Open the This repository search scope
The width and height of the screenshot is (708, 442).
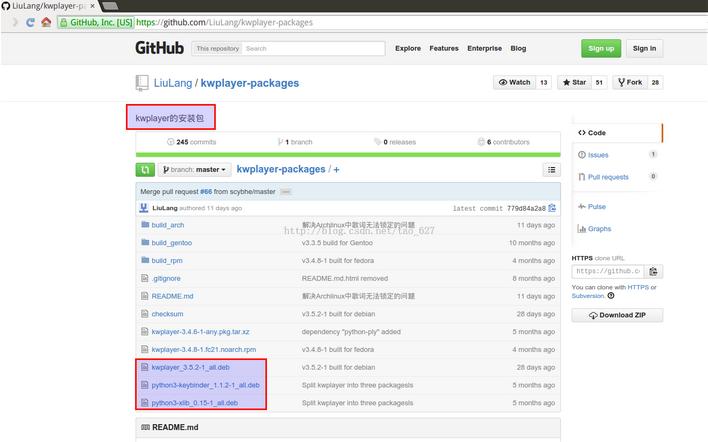[217, 48]
